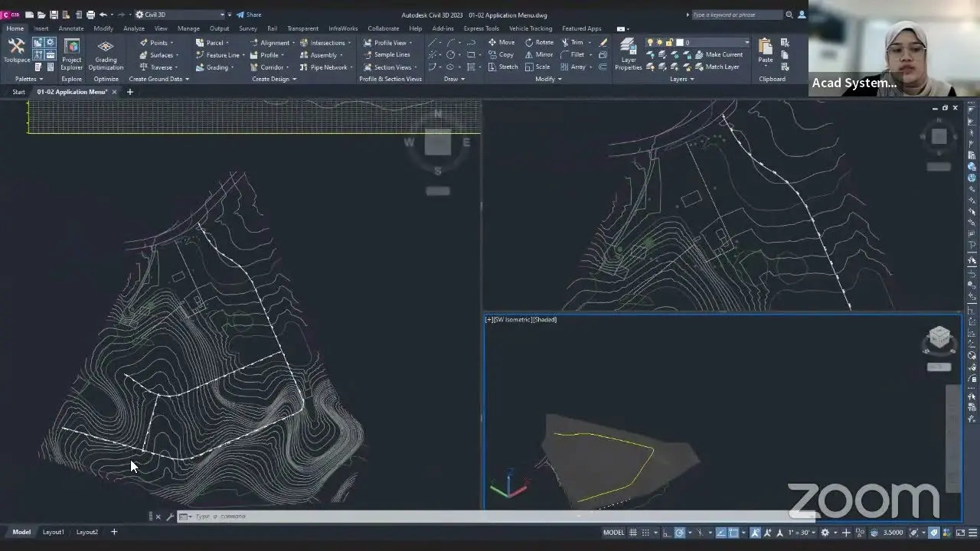Switch to the Annotate ribbon tab
The image size is (980, 551).
pyautogui.click(x=71, y=28)
